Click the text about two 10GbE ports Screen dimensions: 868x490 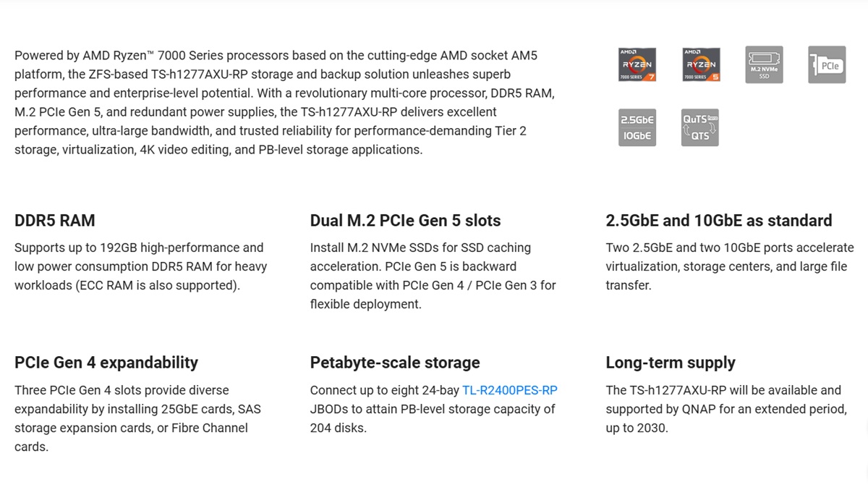pos(730,266)
